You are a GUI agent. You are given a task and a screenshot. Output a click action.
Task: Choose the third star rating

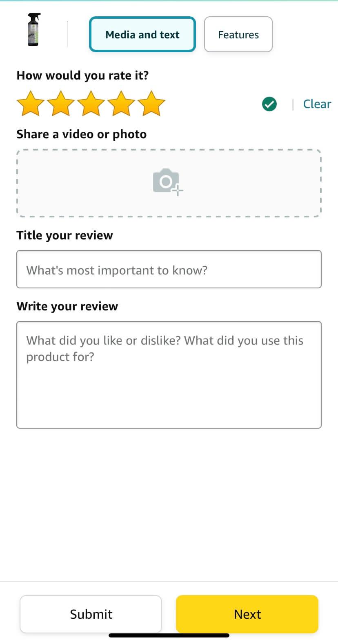point(91,104)
